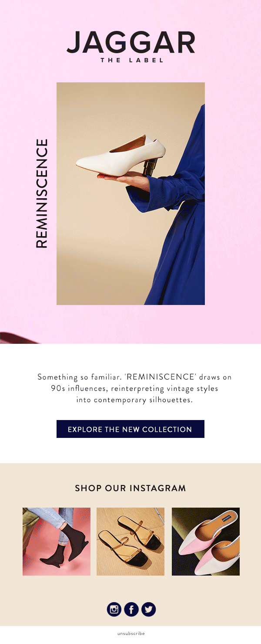
Task: Click the 'Something so familiar' description paragraph
Action: [134, 388]
